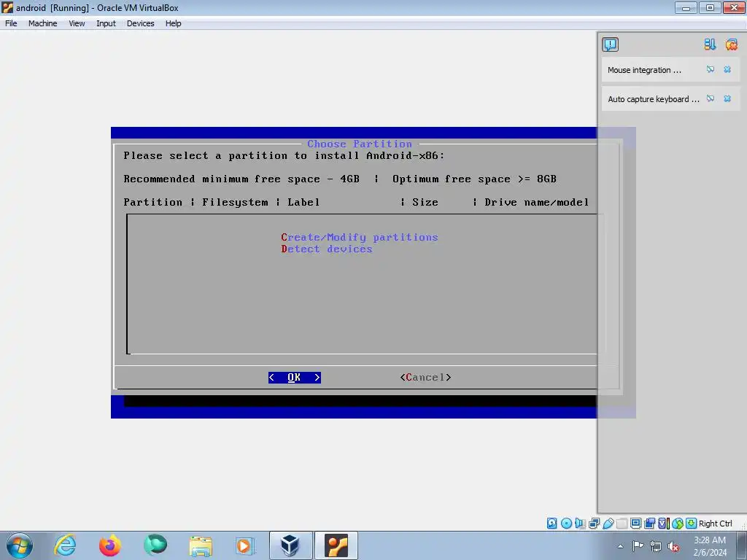Expand the Auto capture keyboard notification text
Viewport: 747px width, 560px height.
point(654,99)
